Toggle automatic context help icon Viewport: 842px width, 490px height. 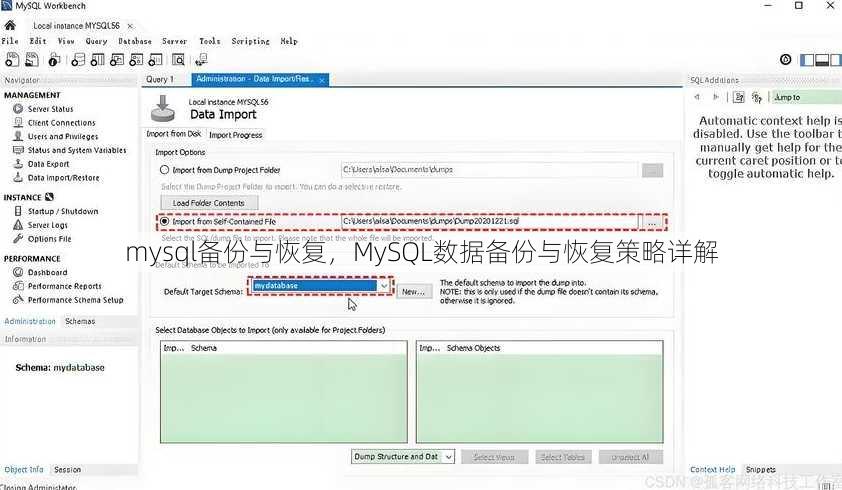point(757,97)
